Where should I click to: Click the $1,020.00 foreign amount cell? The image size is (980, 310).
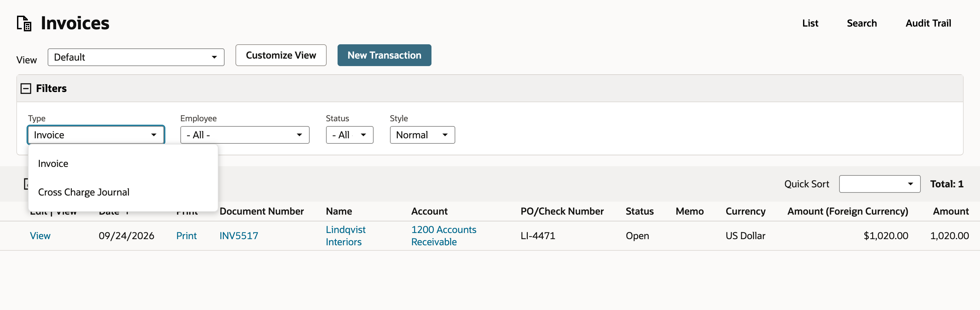pos(886,236)
